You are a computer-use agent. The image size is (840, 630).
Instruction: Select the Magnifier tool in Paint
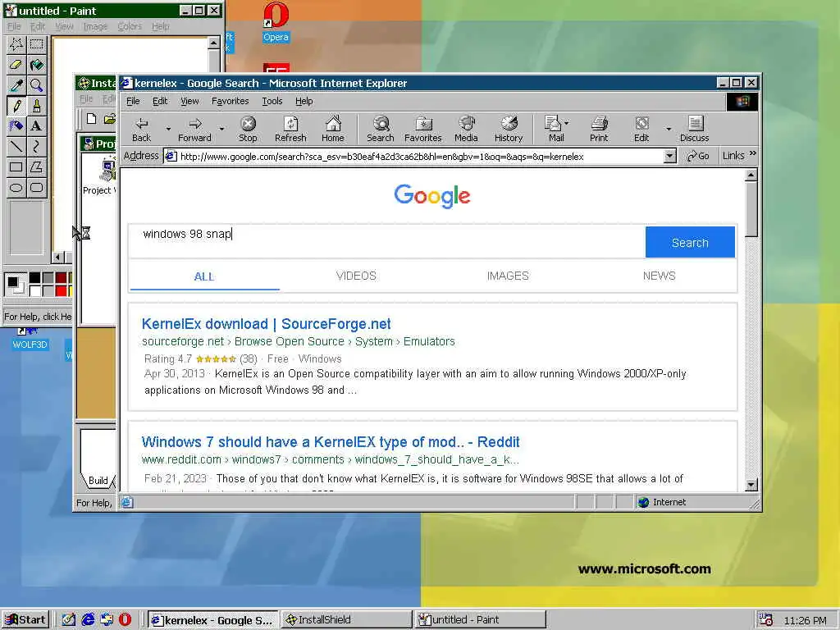[36, 85]
